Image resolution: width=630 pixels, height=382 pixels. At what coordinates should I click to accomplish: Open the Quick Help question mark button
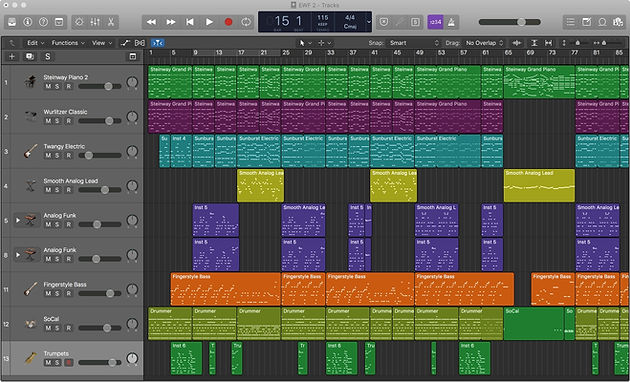pyautogui.click(x=43, y=22)
